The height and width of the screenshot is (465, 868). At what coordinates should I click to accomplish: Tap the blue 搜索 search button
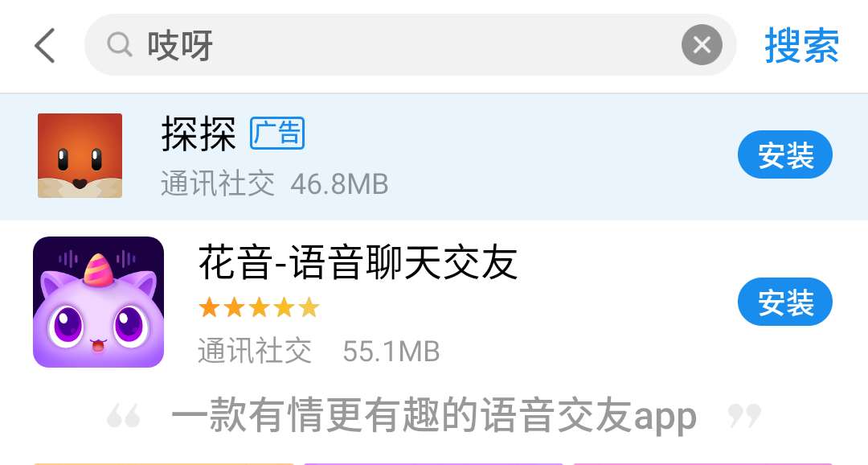801,45
